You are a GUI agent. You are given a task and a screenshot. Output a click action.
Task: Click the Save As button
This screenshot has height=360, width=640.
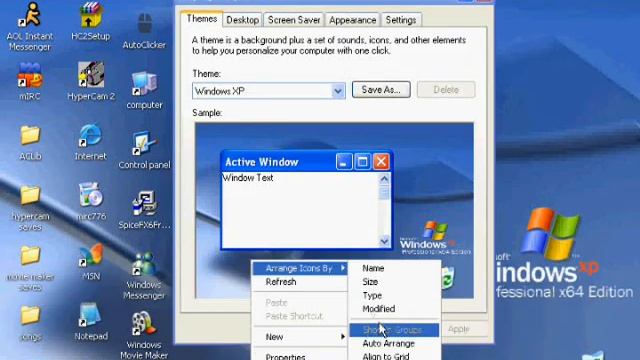[x=381, y=90]
